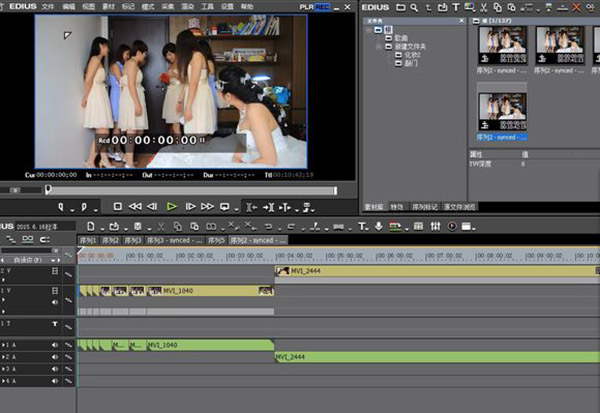Toggle the speaker on track 2 A
Image resolution: width=600 pixels, height=413 pixels.
click(x=57, y=357)
